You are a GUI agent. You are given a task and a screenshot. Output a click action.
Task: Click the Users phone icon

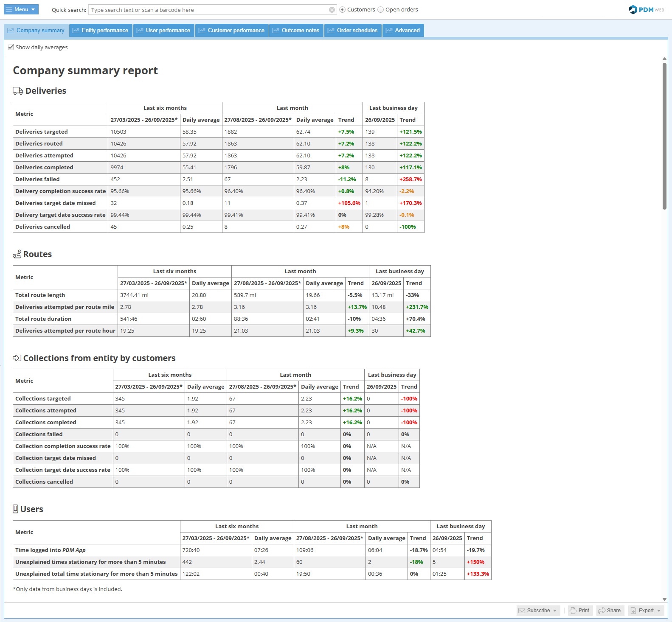pos(16,509)
